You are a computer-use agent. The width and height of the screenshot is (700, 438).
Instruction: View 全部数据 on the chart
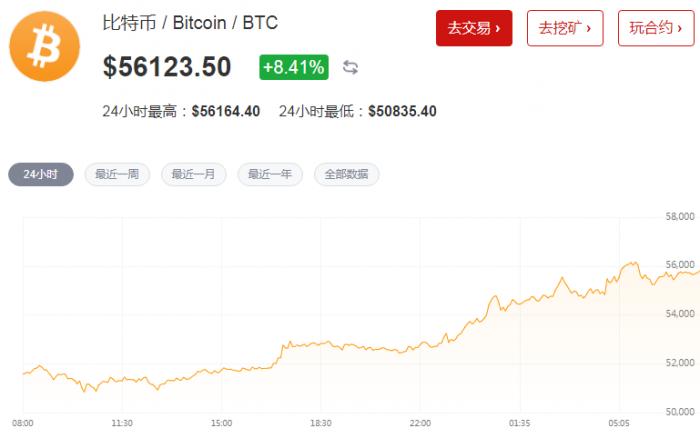[x=346, y=174]
